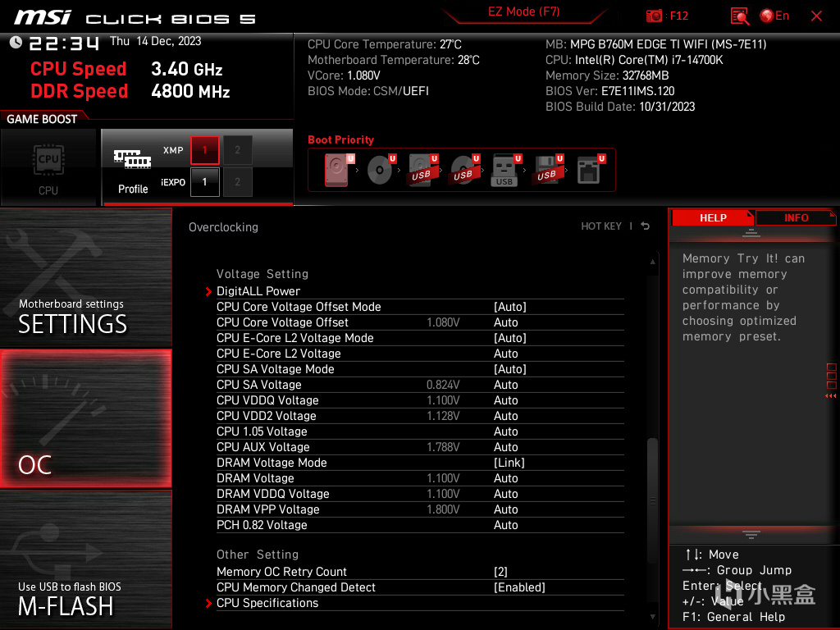Click the settings list scrollbar thumb

tap(652, 501)
